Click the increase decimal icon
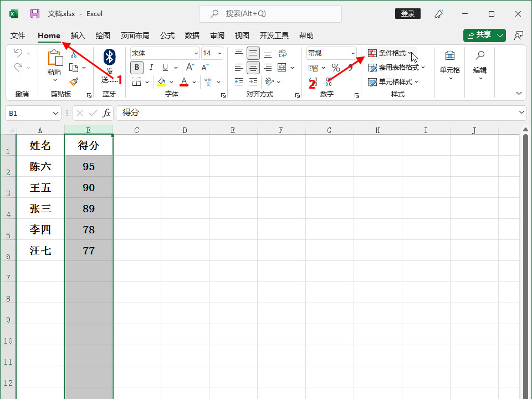Image resolution: width=532 pixels, height=399 pixels. pyautogui.click(x=313, y=82)
